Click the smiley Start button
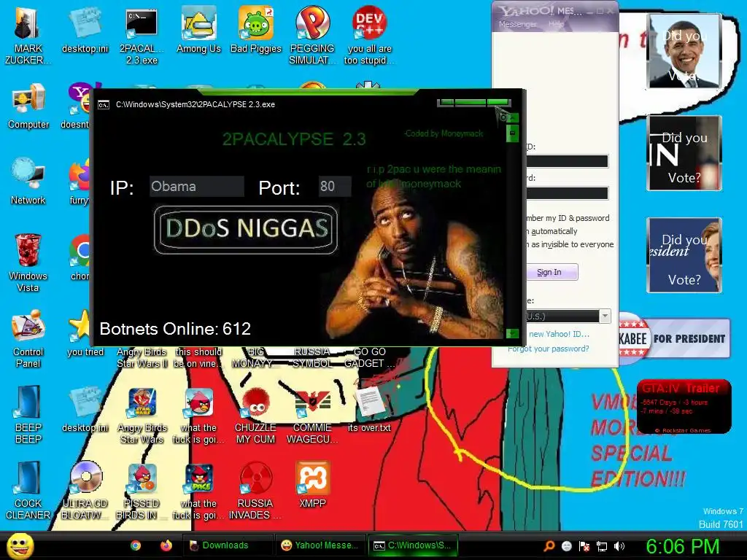Image resolution: width=747 pixels, height=560 pixels. coord(20,545)
